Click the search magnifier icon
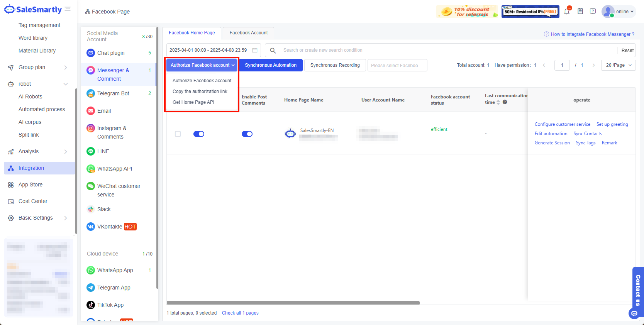This screenshot has width=644, height=325. tap(273, 50)
